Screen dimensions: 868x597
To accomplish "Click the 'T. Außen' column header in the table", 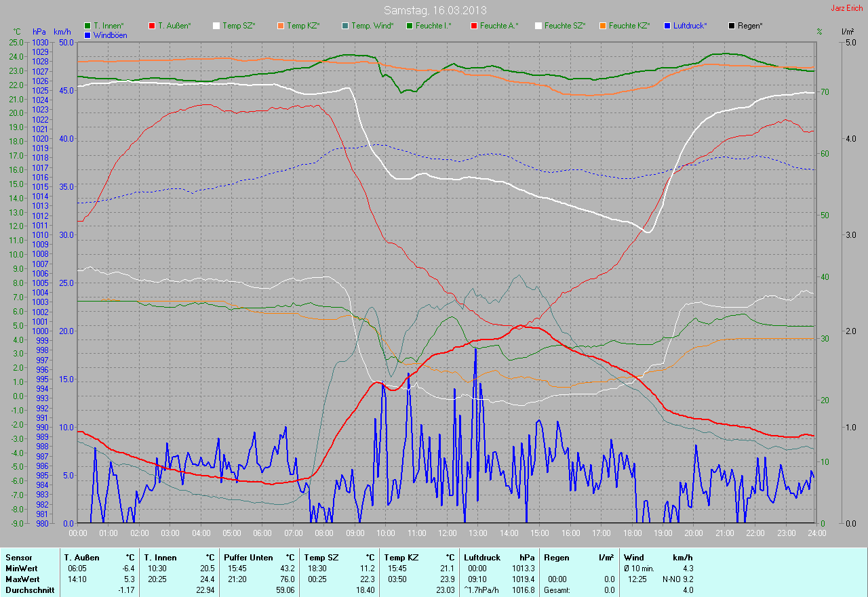I will (82, 558).
